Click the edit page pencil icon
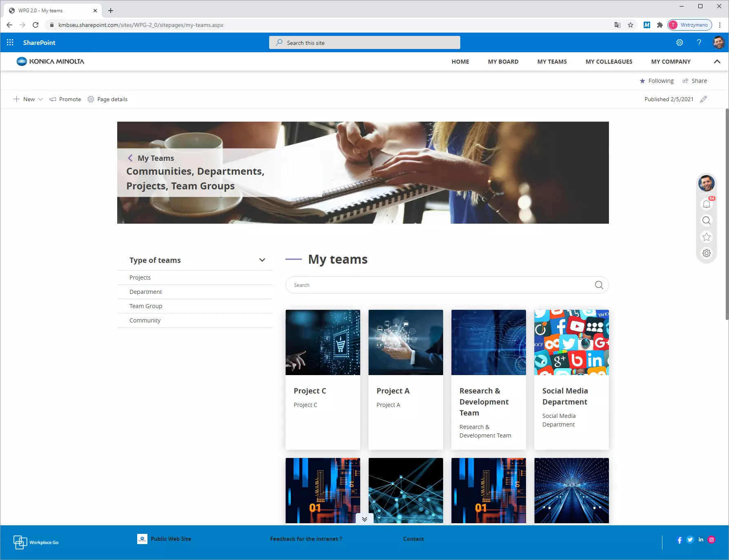This screenshot has height=560, width=729. (703, 99)
